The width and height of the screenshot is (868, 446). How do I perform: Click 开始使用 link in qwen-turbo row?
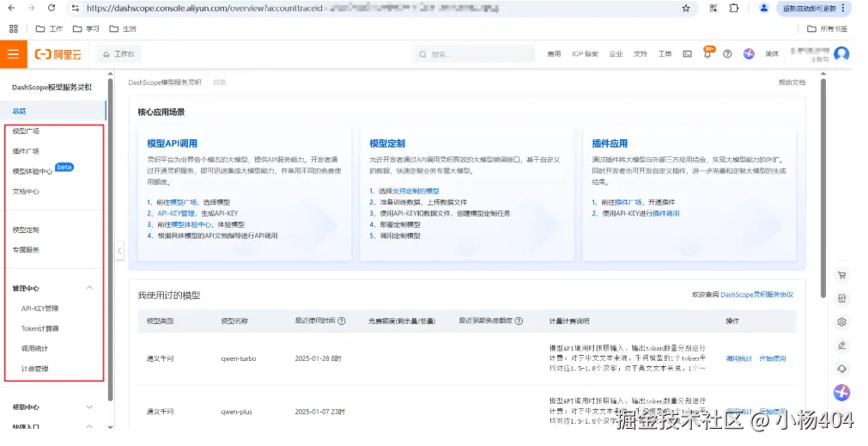click(x=772, y=359)
